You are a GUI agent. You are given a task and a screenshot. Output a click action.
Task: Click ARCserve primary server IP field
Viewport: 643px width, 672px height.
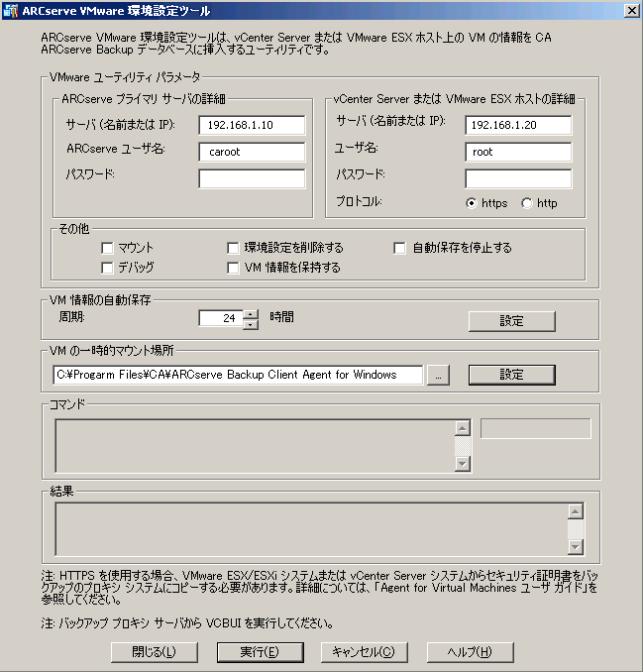[x=252, y=125]
